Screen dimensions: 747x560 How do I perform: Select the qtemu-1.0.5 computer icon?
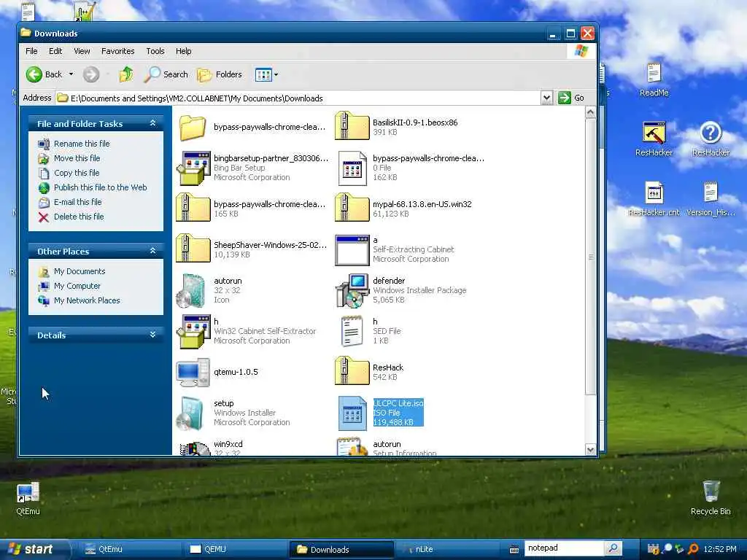(193, 373)
